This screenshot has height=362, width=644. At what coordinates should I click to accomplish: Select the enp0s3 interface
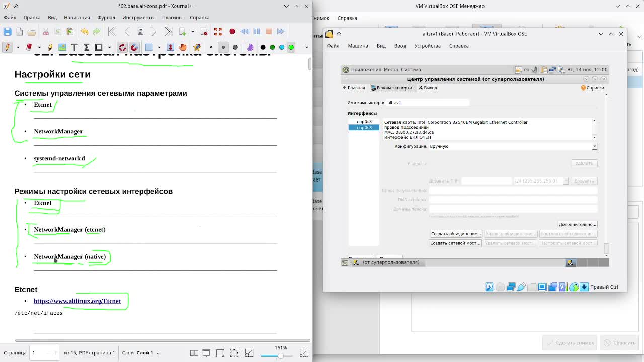364,122
